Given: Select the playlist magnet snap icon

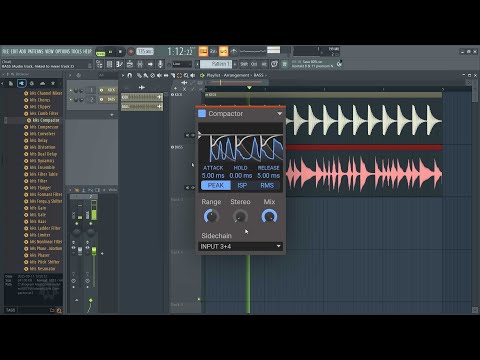Looking at the screenshot, I should 130,76.
